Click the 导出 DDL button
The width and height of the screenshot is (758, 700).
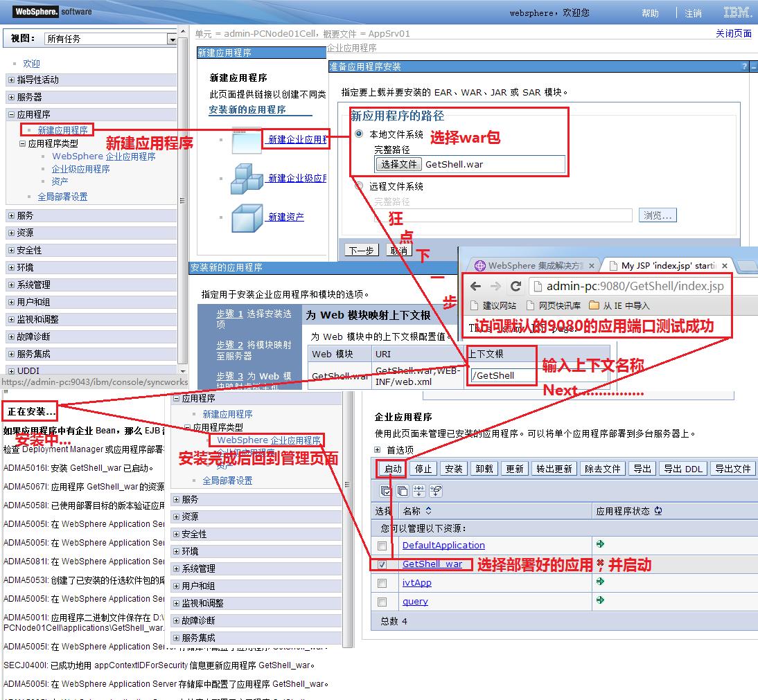pyautogui.click(x=682, y=469)
